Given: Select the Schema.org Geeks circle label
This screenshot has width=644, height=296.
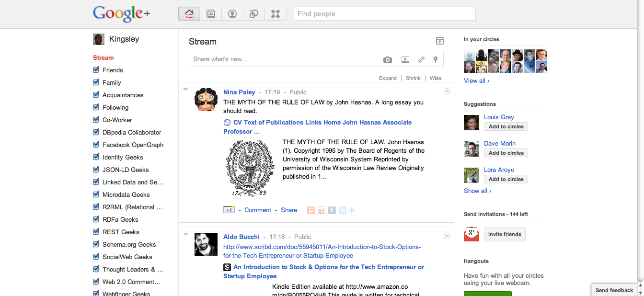Looking at the screenshot, I should click(x=129, y=244).
